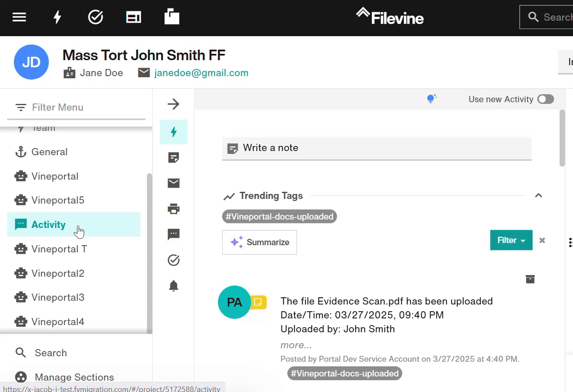Click the JD project avatar
Image resolution: width=573 pixels, height=392 pixels.
[32, 62]
